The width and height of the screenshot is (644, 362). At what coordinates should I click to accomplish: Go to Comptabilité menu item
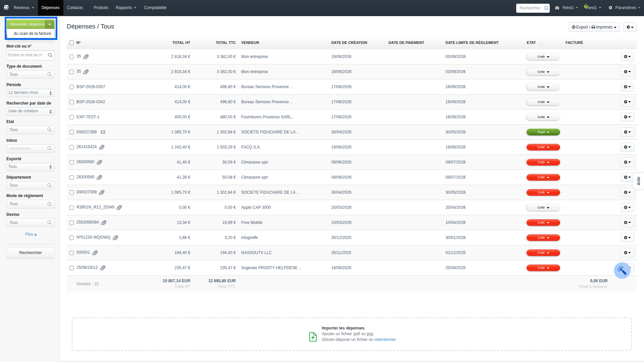tap(155, 8)
